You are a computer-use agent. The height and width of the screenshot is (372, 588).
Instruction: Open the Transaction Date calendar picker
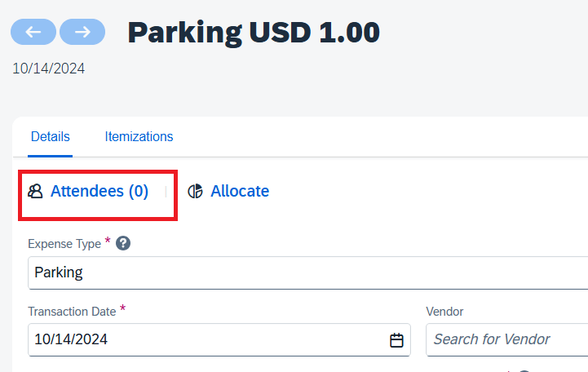[x=397, y=340]
